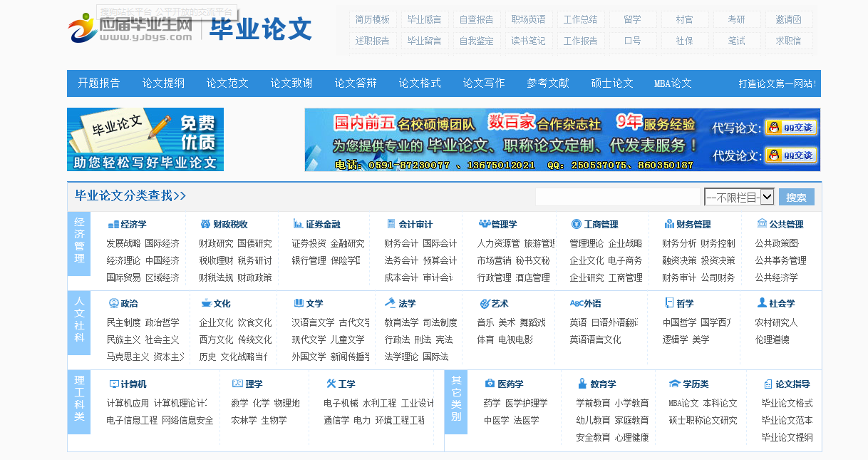Open the 论文提纲 nav item
868x460 pixels.
163,83
